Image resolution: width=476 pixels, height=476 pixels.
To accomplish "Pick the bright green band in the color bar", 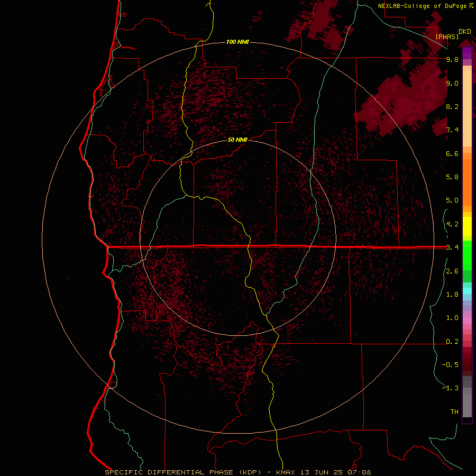I will [467, 255].
